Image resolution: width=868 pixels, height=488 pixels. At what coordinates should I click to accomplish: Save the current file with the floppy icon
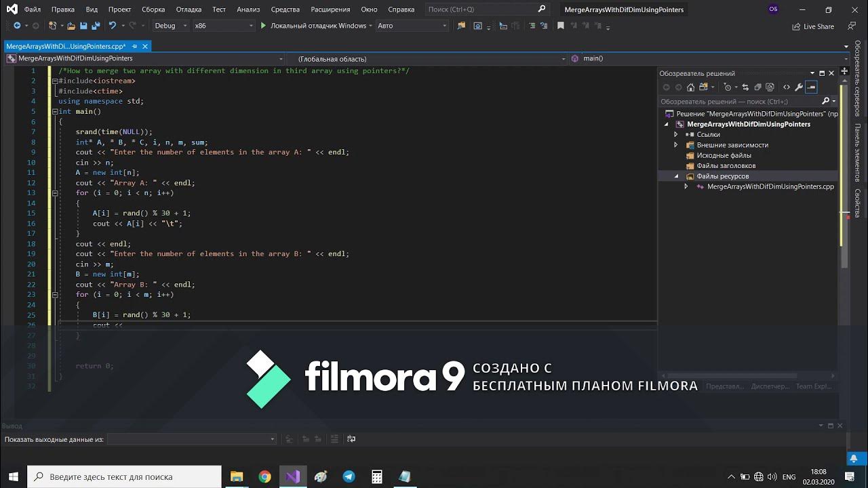(83, 26)
